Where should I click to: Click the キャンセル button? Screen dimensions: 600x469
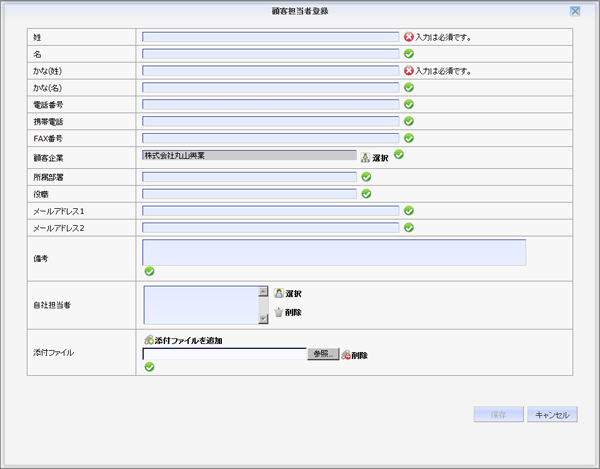[552, 414]
